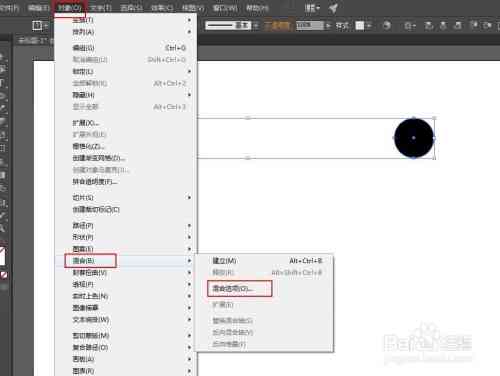Open the stroke profile 基本 dropdown

pos(232,25)
